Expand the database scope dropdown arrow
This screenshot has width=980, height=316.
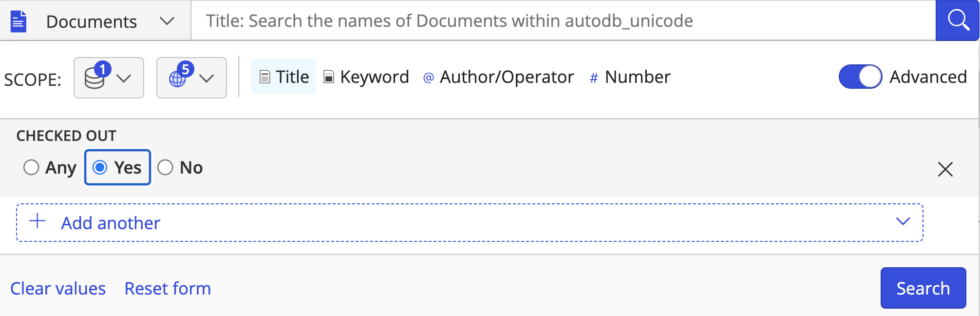point(124,79)
